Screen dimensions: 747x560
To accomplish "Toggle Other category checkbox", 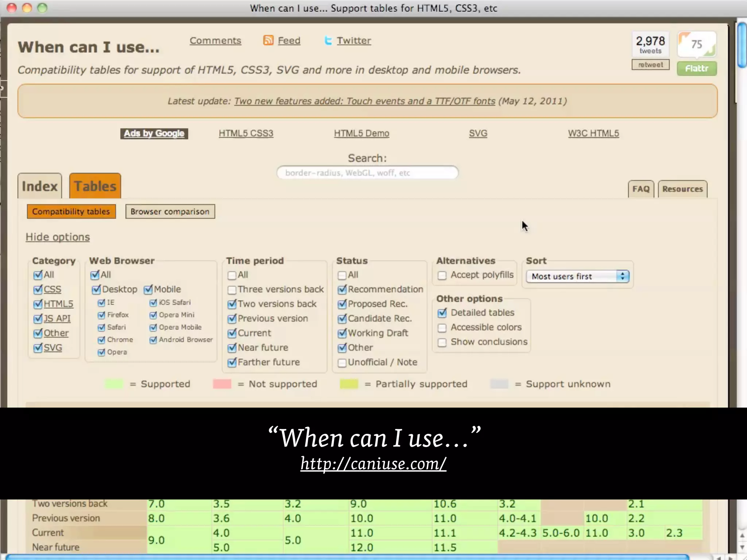I will [x=38, y=333].
